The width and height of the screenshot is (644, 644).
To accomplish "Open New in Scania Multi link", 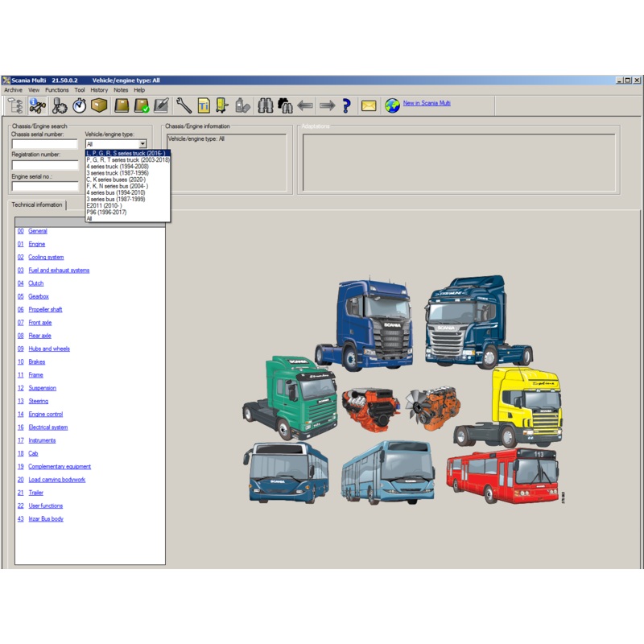I will [x=427, y=103].
